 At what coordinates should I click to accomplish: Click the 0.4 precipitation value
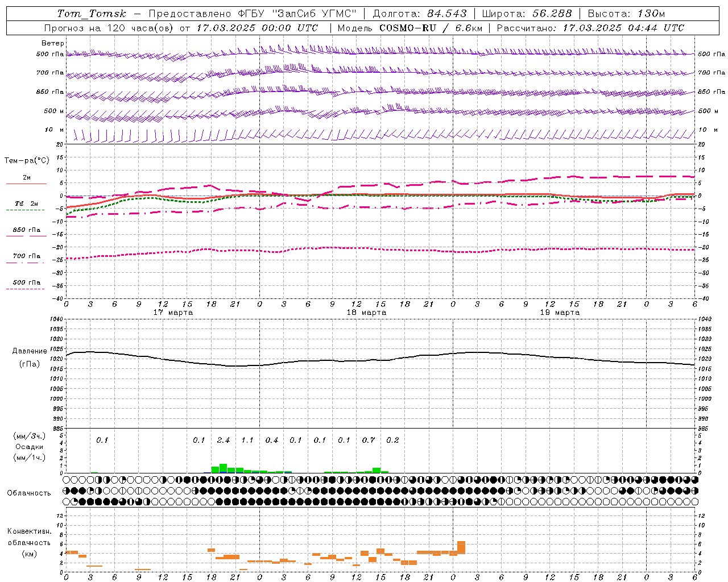pyautogui.click(x=272, y=440)
